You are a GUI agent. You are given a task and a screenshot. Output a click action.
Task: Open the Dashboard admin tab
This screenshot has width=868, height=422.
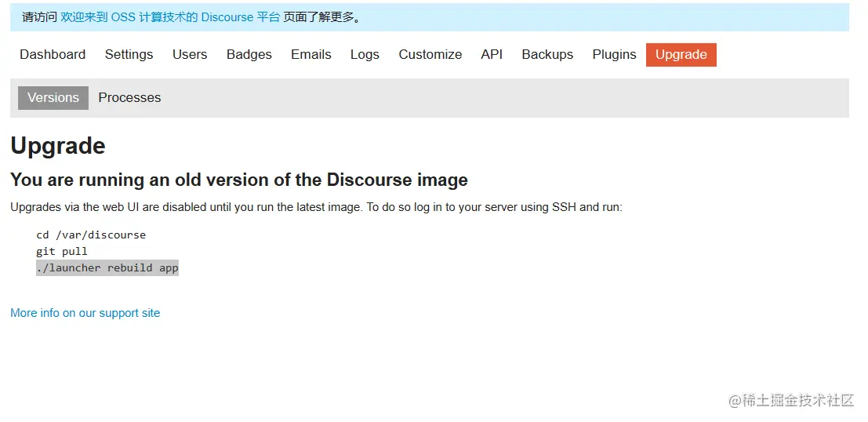[53, 55]
